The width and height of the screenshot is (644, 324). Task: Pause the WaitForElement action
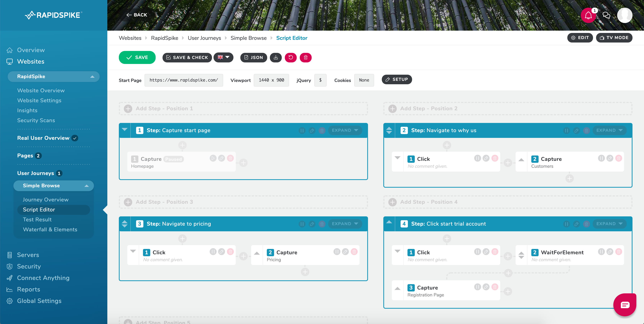click(x=601, y=252)
